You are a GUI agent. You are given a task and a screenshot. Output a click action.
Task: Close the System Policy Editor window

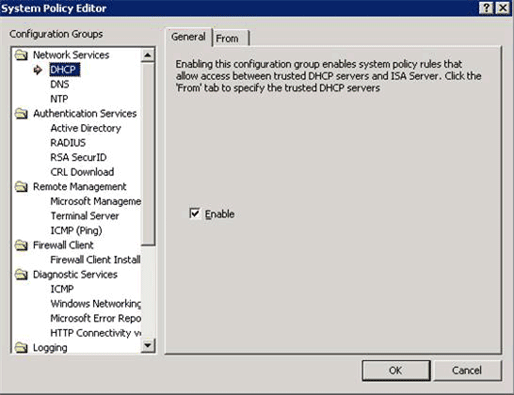pos(503,8)
